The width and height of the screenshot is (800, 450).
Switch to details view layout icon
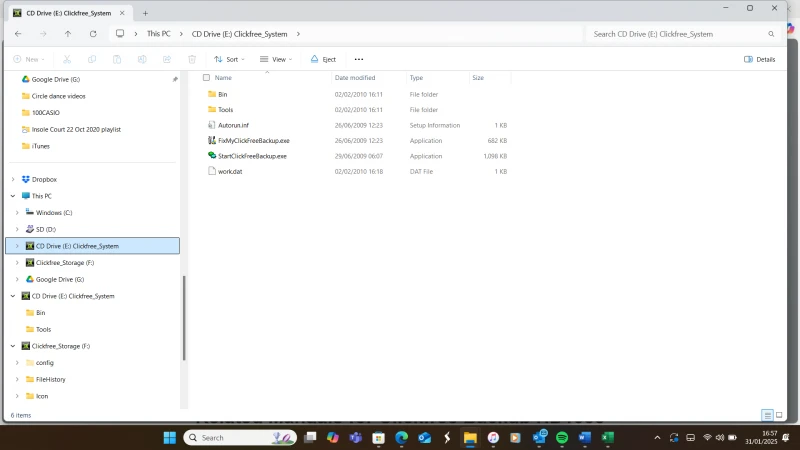click(767, 415)
